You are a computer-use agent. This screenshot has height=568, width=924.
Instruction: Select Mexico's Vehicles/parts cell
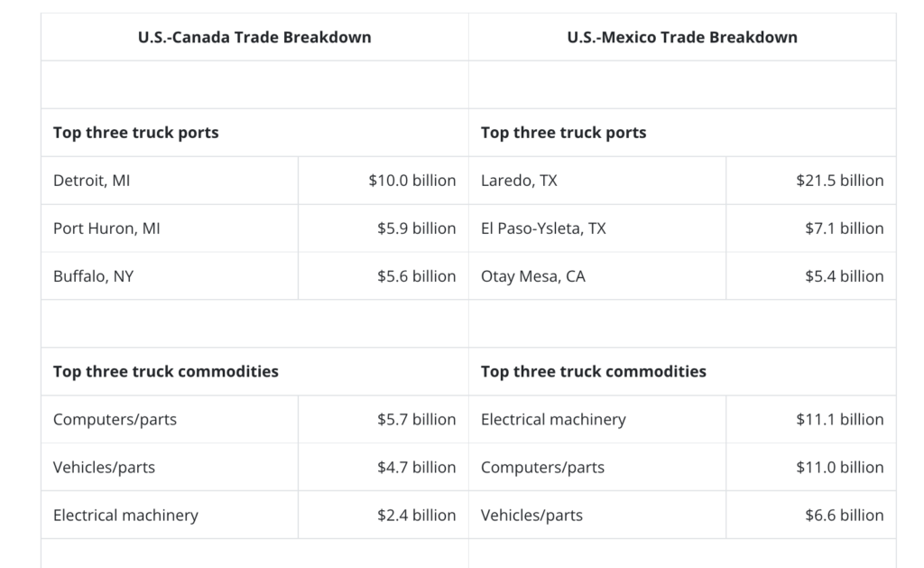pos(531,515)
